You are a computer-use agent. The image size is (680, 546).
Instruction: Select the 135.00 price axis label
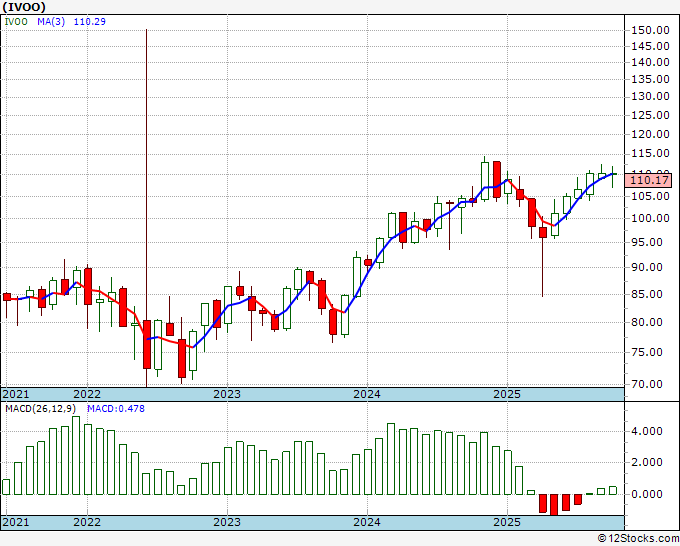pos(650,79)
